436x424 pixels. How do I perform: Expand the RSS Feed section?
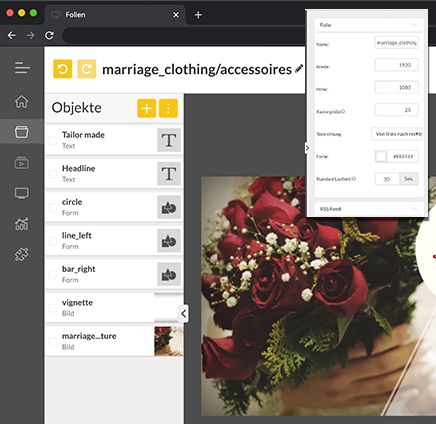point(368,209)
